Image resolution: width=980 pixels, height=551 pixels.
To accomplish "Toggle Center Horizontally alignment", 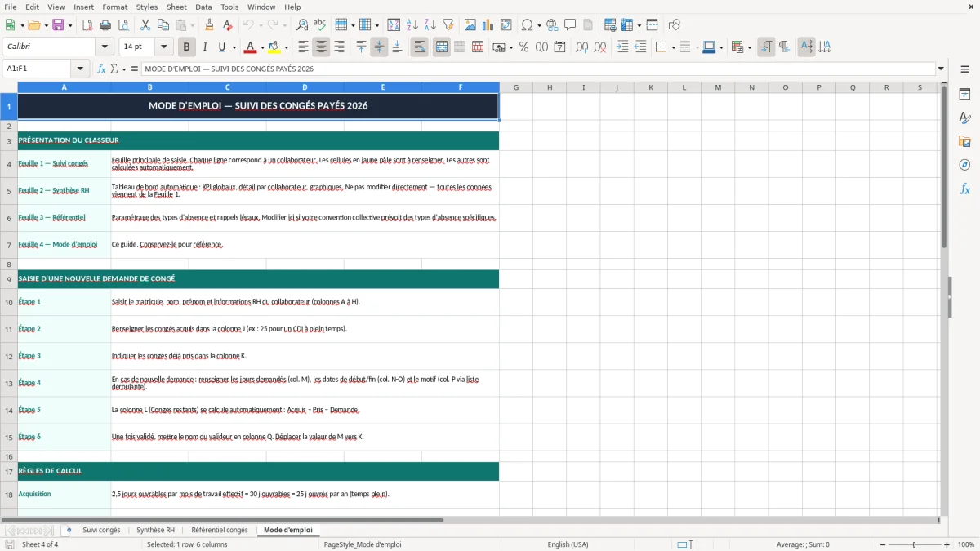I will click(321, 47).
